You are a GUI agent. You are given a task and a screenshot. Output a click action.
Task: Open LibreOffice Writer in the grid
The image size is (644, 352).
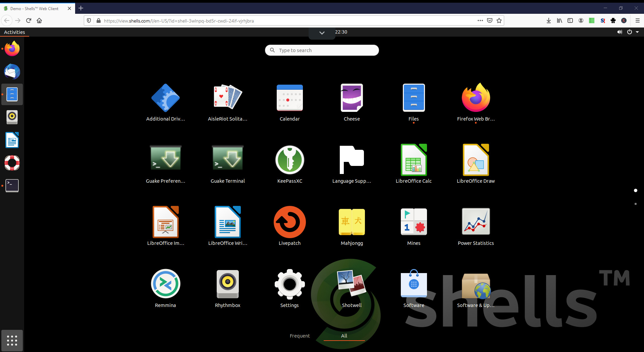228,227
